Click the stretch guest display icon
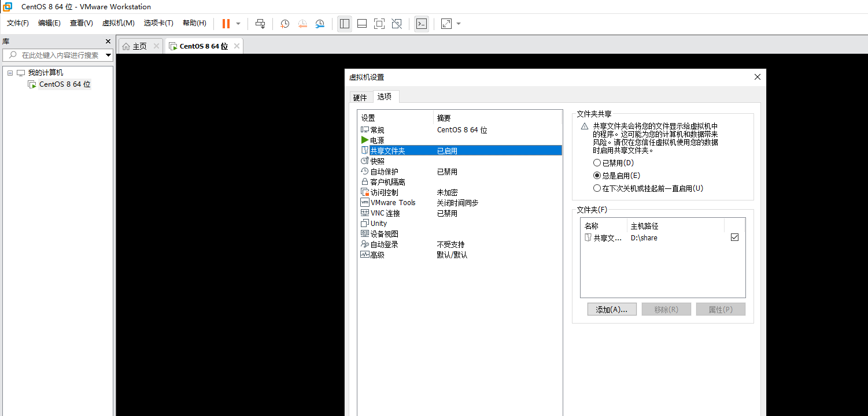Image resolution: width=868 pixels, height=416 pixels. pyautogui.click(x=446, y=24)
